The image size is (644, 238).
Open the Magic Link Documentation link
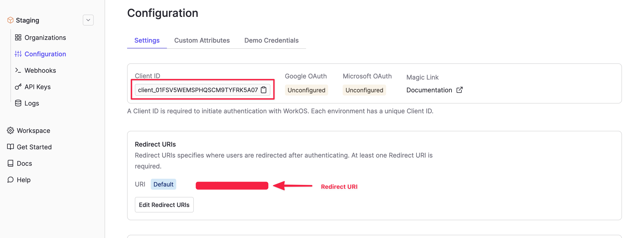pos(429,90)
